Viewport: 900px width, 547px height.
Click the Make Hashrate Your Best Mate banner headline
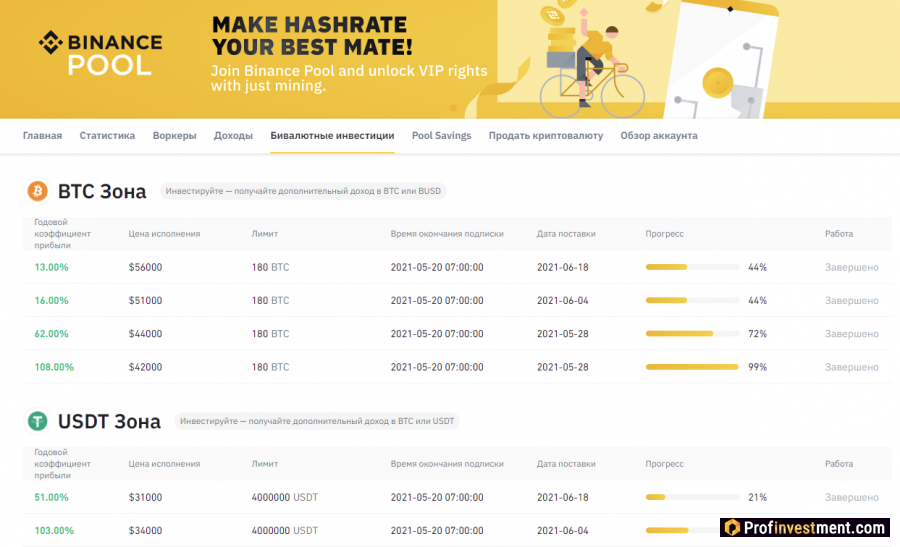pyautogui.click(x=312, y=36)
